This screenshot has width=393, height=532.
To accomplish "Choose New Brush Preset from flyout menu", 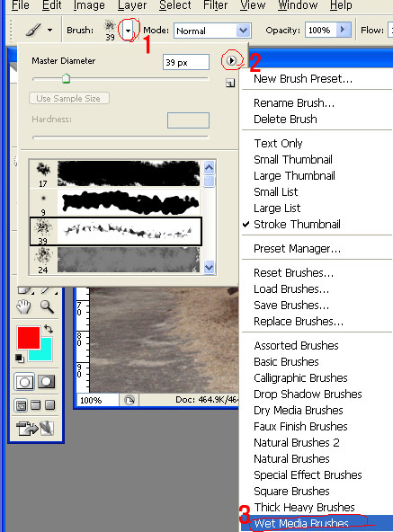I will [303, 79].
